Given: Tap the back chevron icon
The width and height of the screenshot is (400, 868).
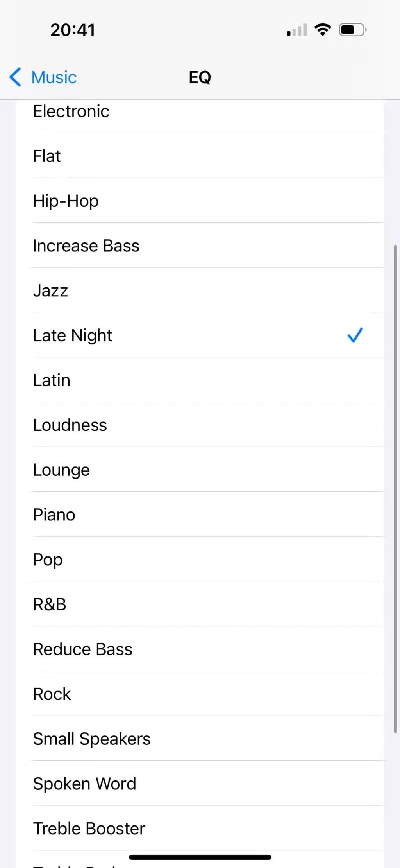Looking at the screenshot, I should [x=16, y=77].
